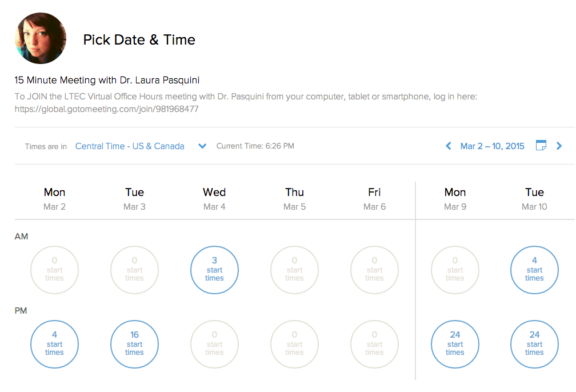Pick Tue Mar 10 PM 24 start times
The width and height of the screenshot is (576, 392).
click(534, 344)
